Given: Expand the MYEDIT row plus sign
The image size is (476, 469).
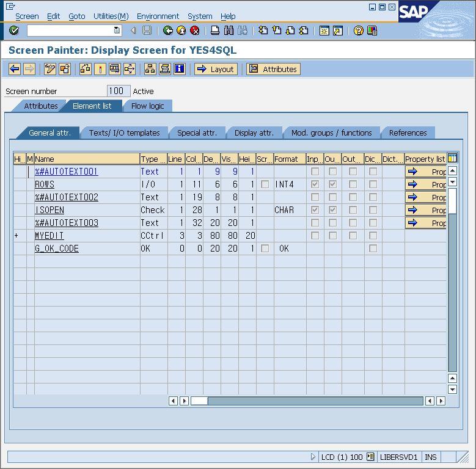Looking at the screenshot, I should tap(16, 235).
